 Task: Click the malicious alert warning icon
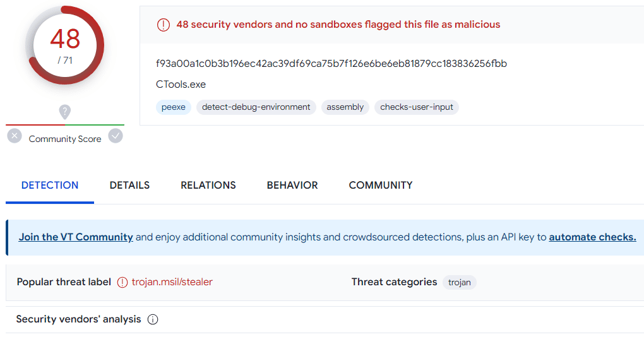pyautogui.click(x=164, y=25)
